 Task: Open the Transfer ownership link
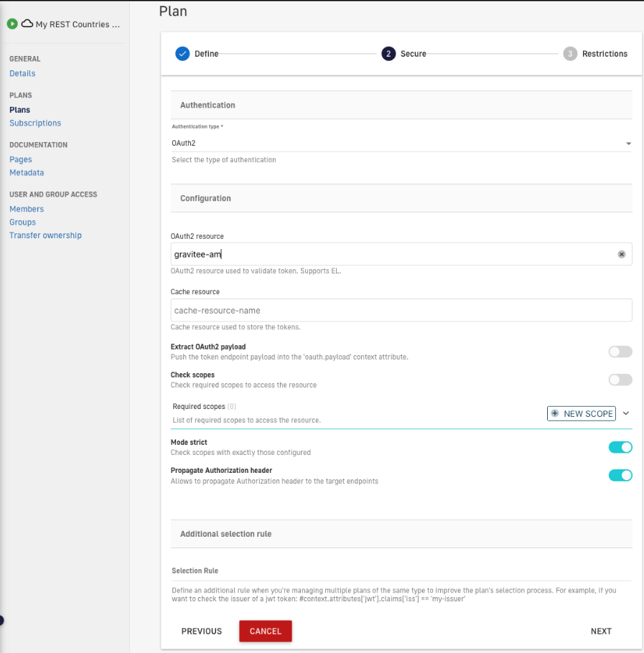coord(45,235)
